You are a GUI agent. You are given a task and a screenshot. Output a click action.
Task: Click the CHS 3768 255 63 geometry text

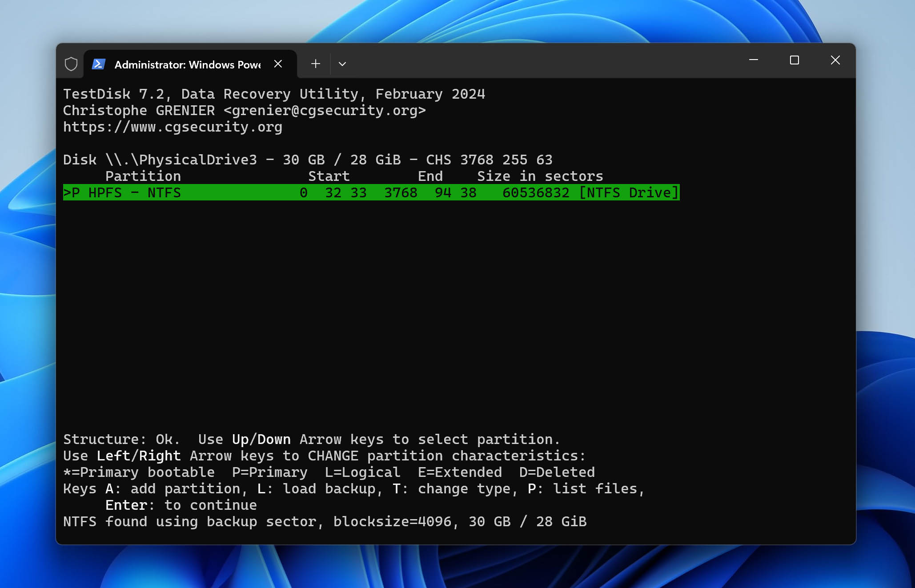489,160
